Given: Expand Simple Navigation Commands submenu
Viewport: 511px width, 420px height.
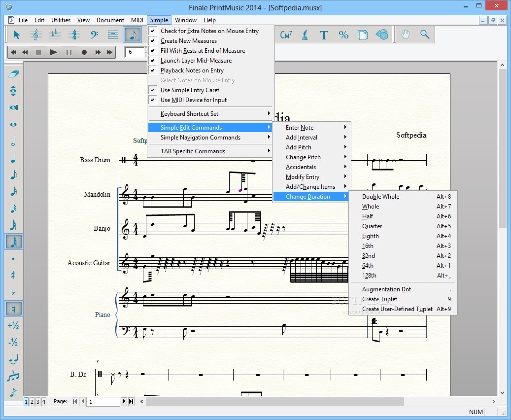Looking at the screenshot, I should 210,137.
